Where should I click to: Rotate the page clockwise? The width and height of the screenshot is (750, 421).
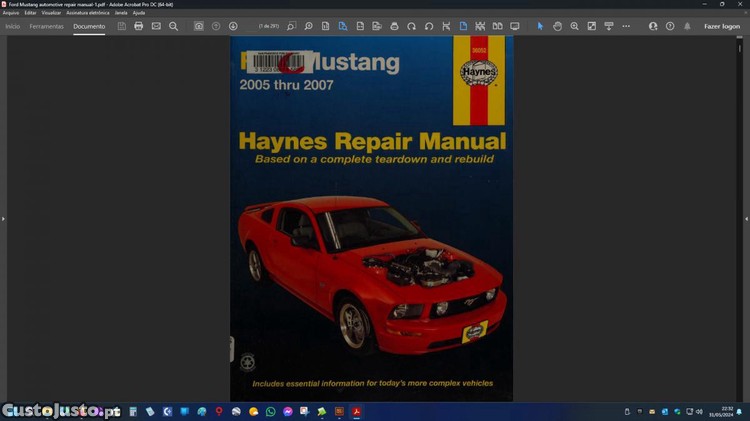click(411, 26)
